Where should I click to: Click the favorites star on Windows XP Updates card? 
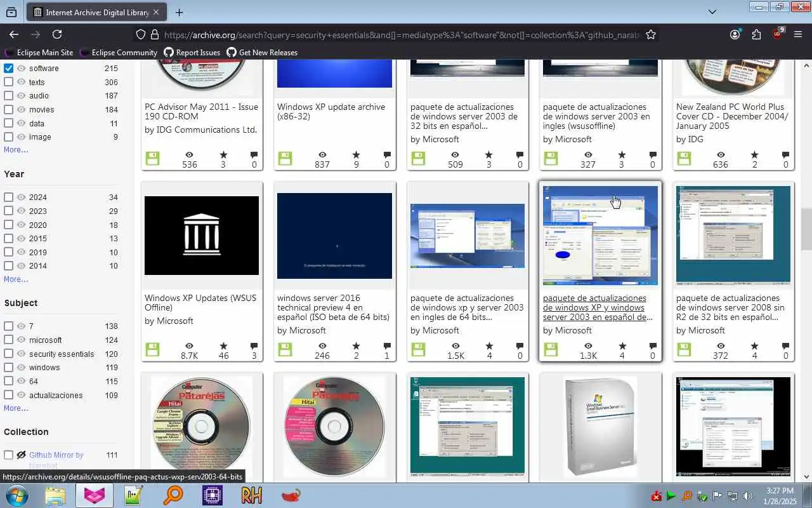(x=223, y=346)
